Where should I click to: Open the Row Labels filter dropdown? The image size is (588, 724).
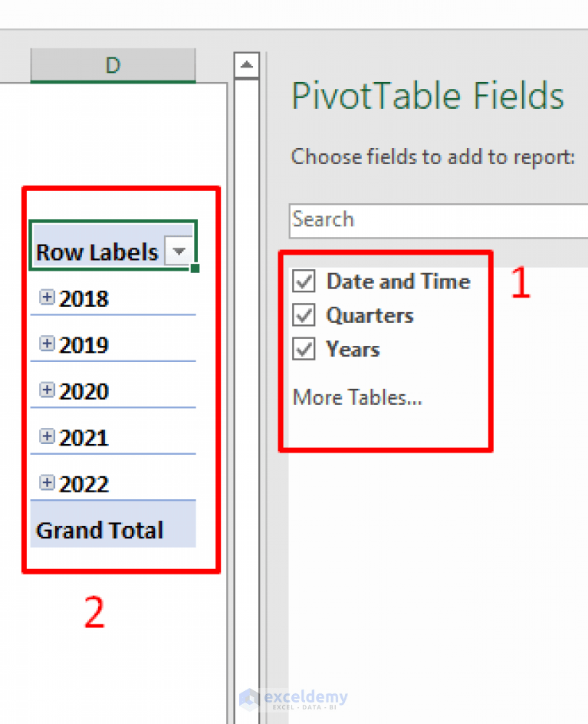click(179, 251)
